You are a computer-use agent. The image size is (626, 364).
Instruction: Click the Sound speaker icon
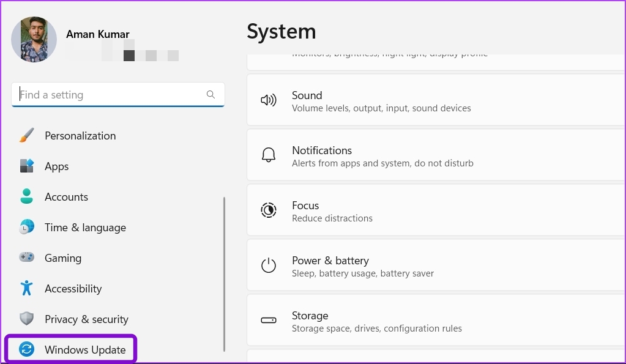click(x=268, y=100)
